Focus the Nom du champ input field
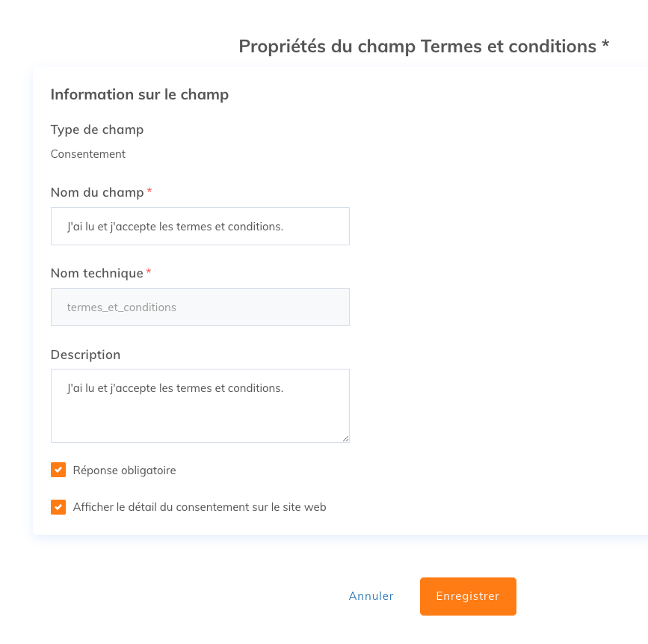 tap(200, 226)
